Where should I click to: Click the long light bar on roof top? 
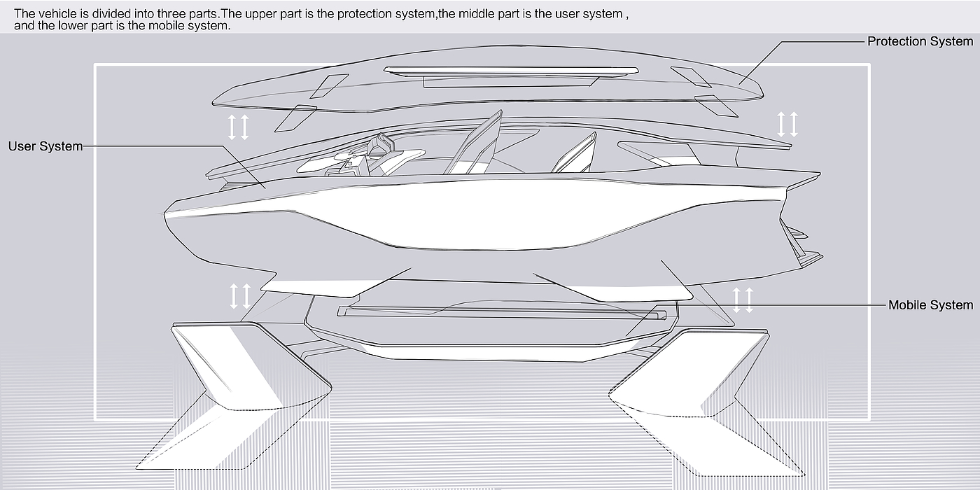(x=512, y=70)
